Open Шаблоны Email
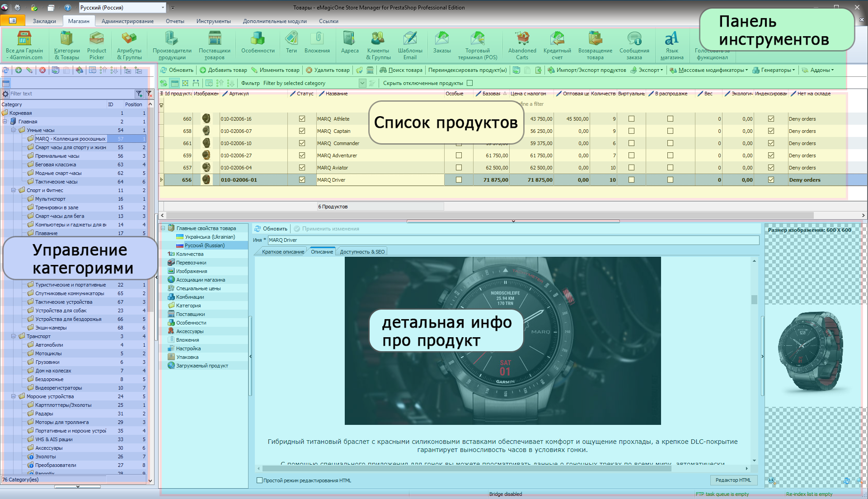The height and width of the screenshot is (499, 868). 410,45
